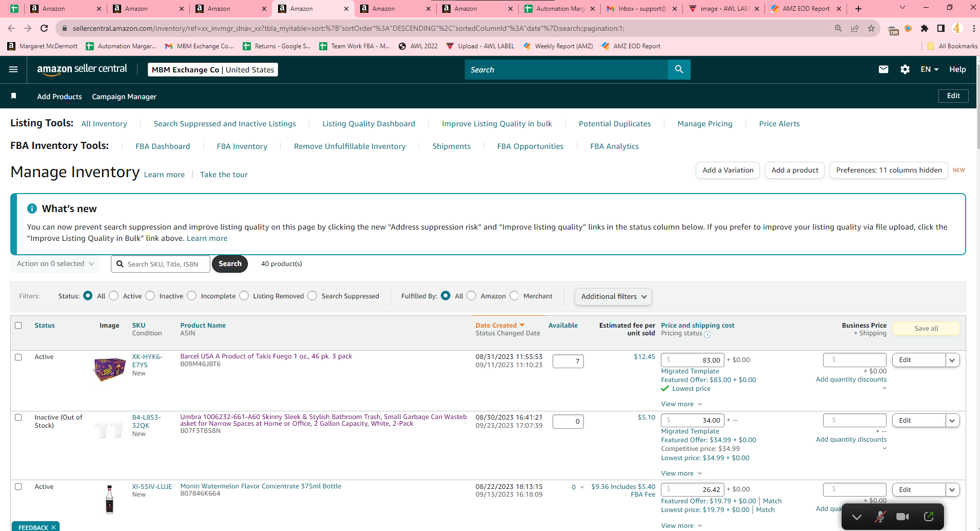Reload the page with the refresh icon
The image size is (980, 531).
coord(44,28)
